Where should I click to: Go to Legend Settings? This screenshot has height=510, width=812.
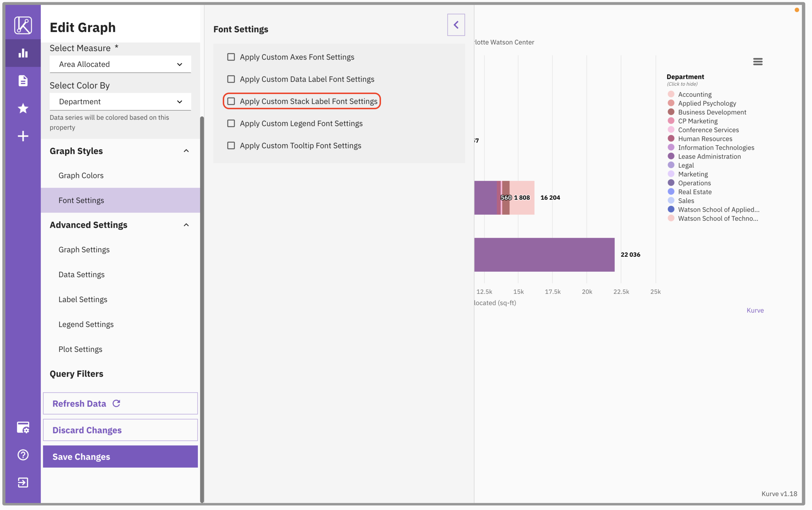(86, 324)
